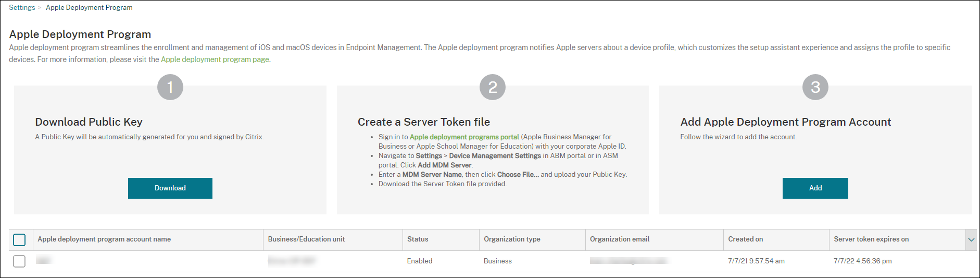Sort by Created on column
This screenshot has height=278, width=980.
pos(745,239)
